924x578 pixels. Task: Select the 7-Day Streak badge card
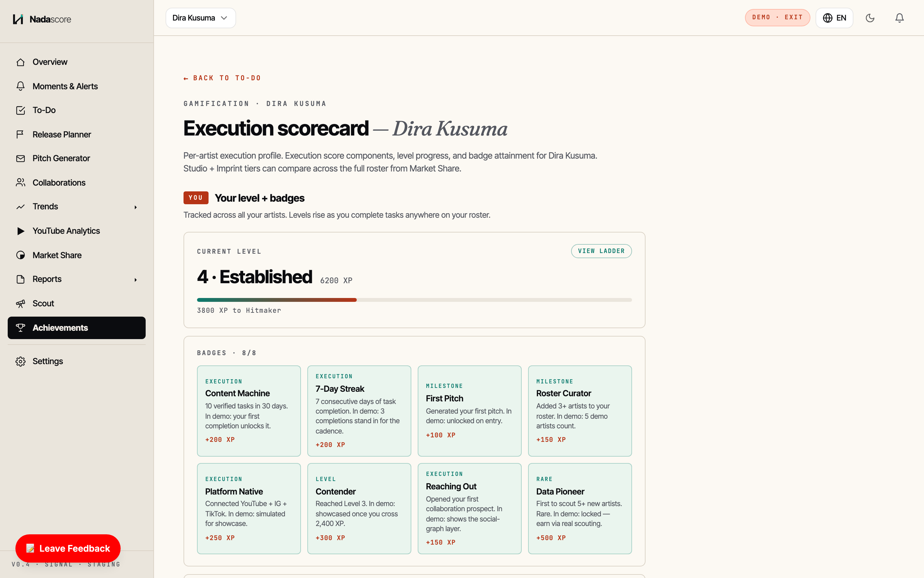coord(359,411)
